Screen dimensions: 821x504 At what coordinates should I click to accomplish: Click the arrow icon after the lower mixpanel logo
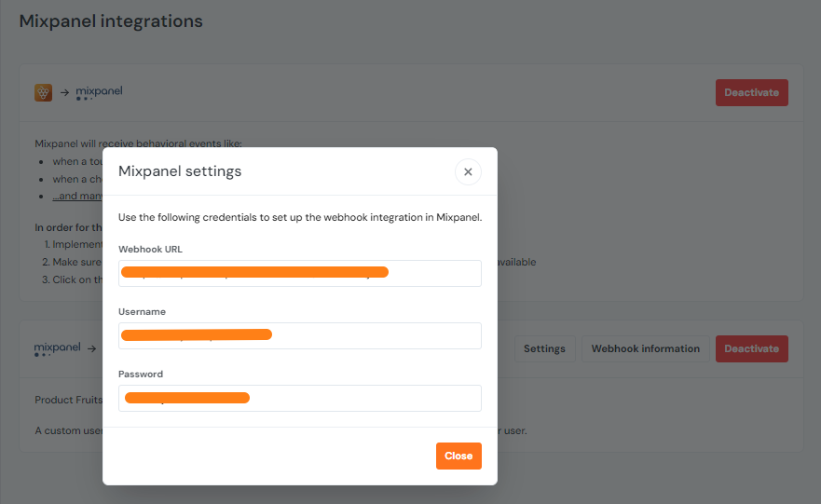[x=91, y=348]
